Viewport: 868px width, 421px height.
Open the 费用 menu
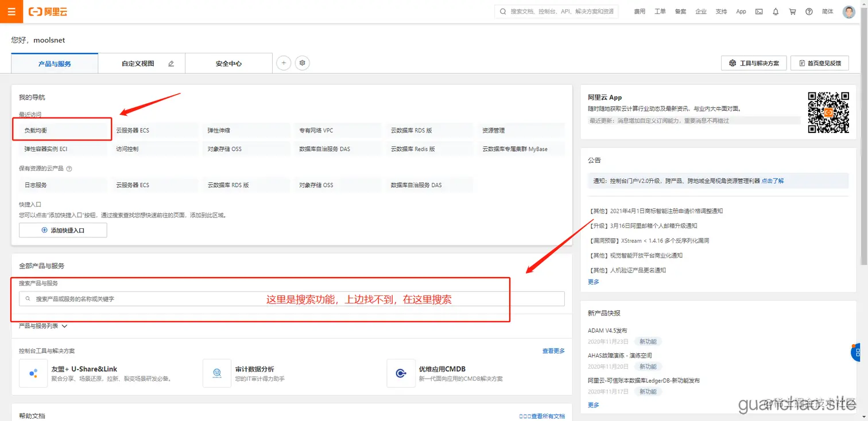point(640,11)
